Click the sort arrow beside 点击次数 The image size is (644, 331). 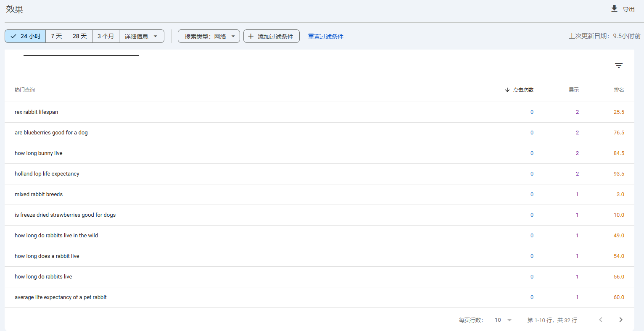click(x=507, y=90)
